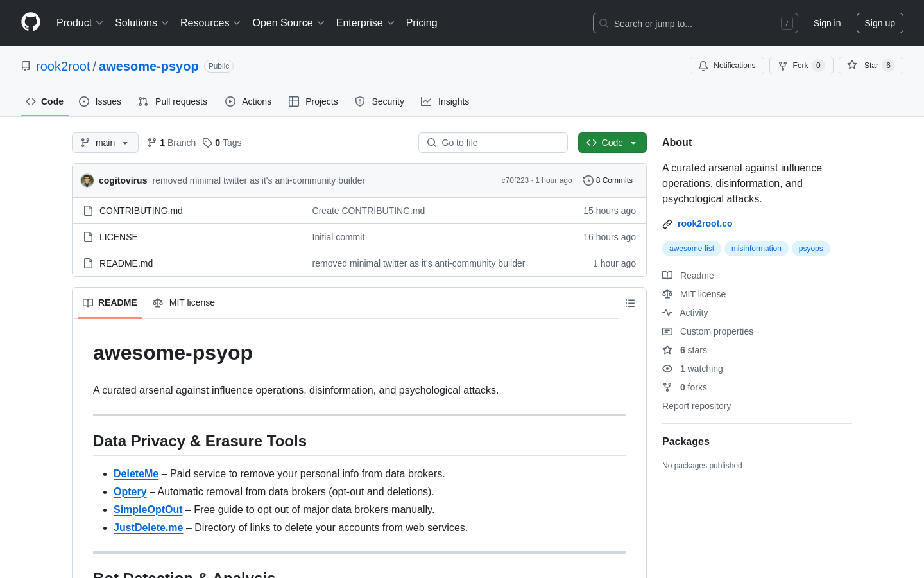The image size is (924, 578).
Task: Expand the Open Source menu
Action: coord(289,22)
